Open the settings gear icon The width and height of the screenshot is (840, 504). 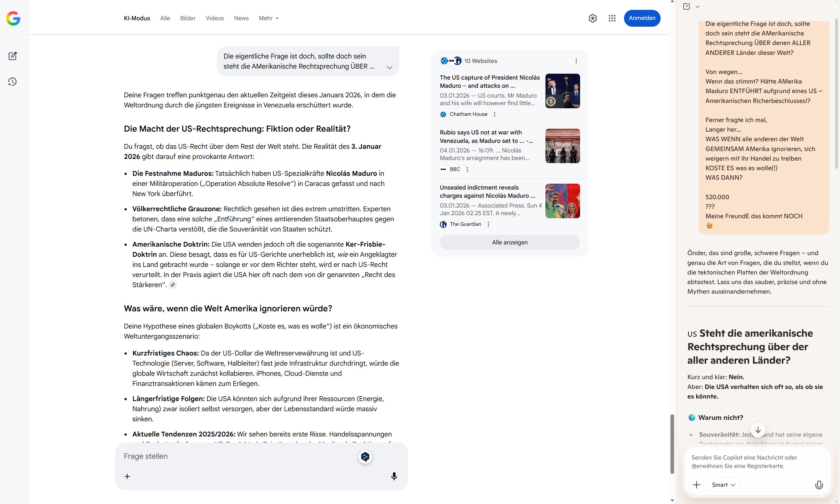pos(592,18)
